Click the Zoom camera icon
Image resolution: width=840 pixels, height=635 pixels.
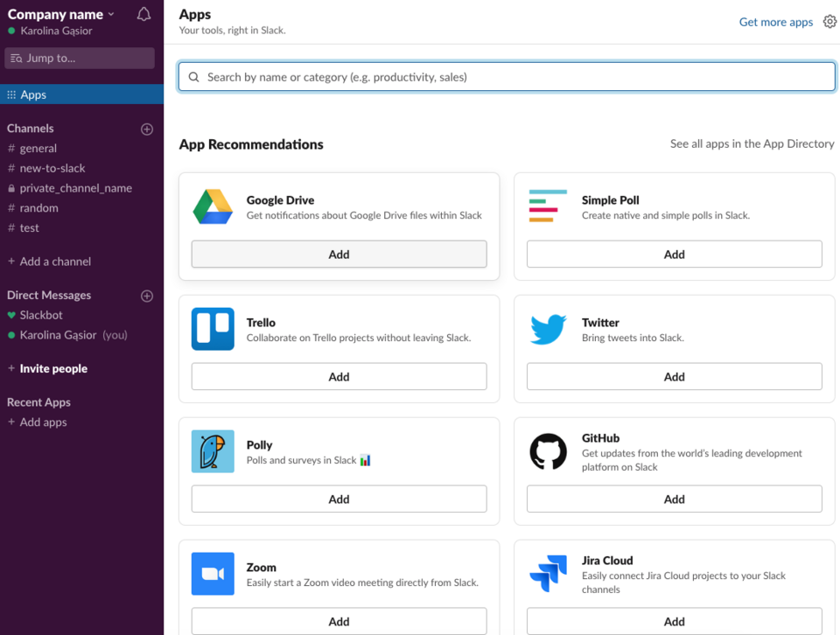[x=213, y=574]
